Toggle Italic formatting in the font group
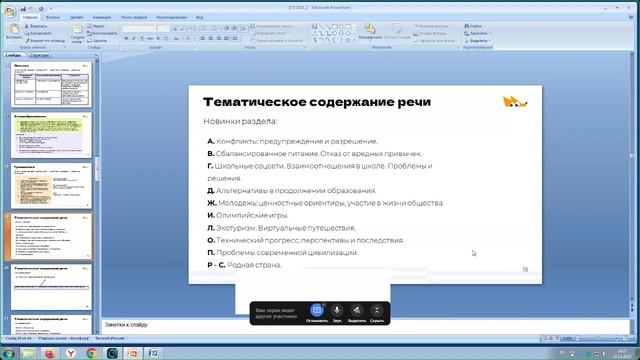 pos(133,38)
